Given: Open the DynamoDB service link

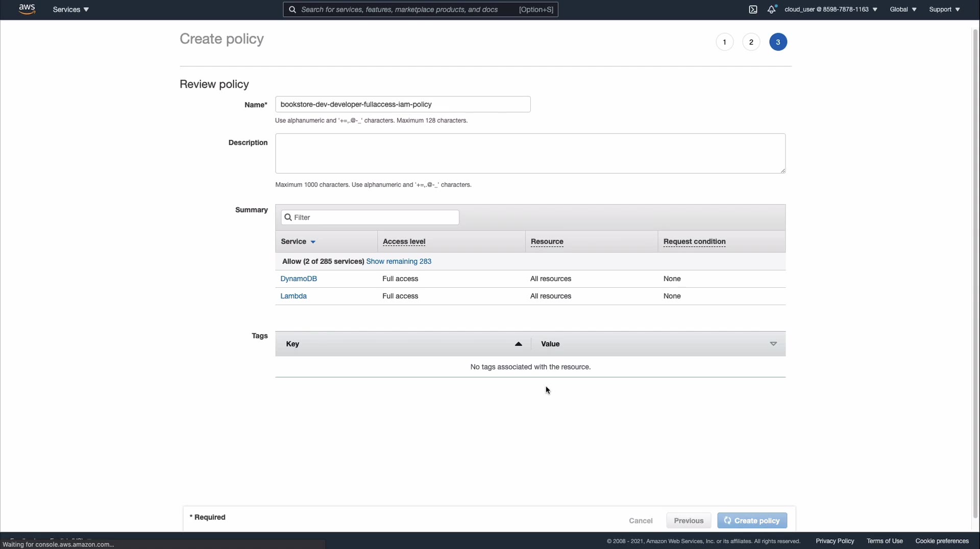Looking at the screenshot, I should point(299,279).
